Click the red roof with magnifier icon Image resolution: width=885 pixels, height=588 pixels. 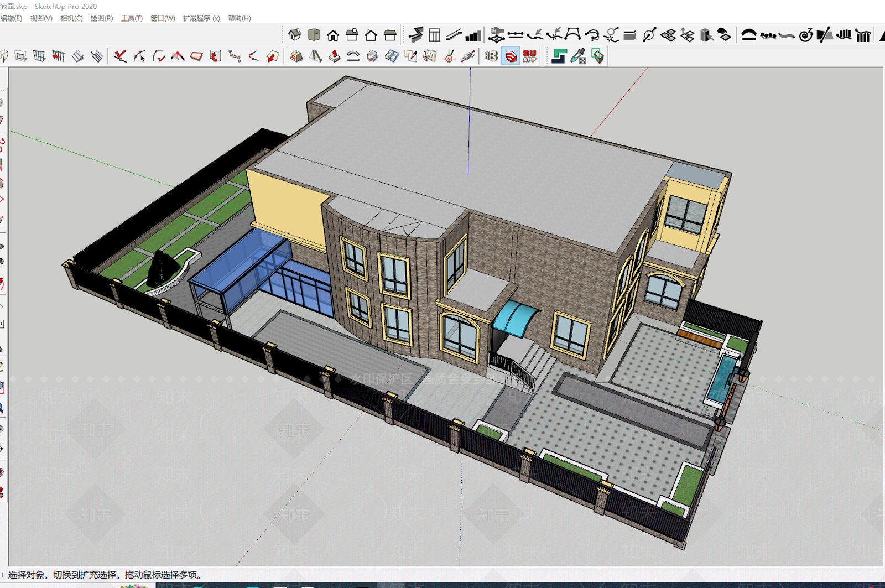[x=178, y=56]
